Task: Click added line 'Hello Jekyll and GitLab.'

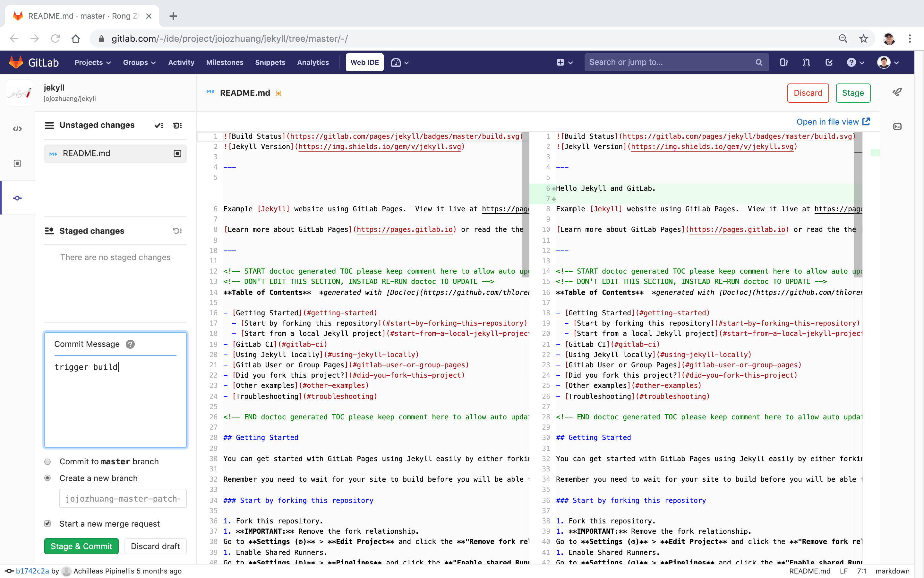Action: 605,188
